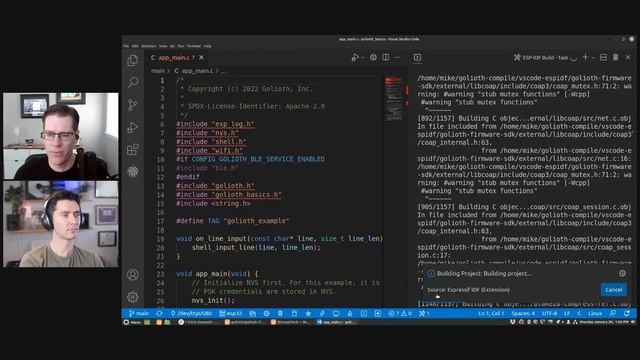Click the main breadcrumb folder
640x360 pixels.
(158, 71)
